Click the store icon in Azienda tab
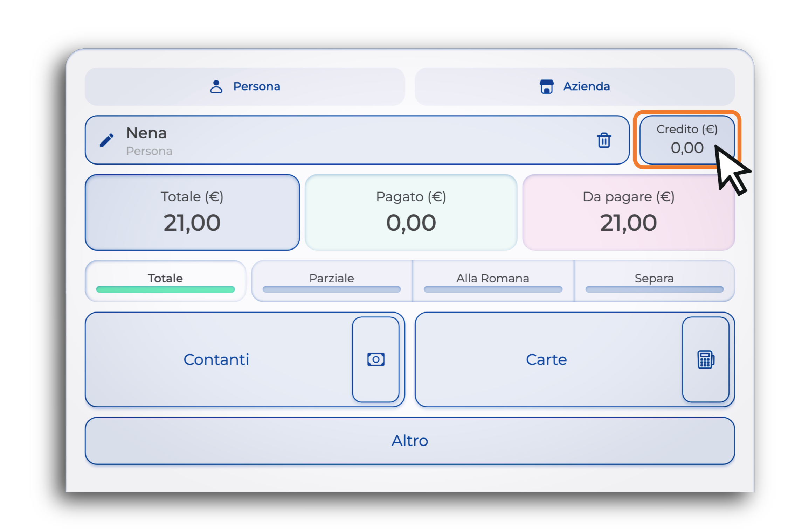The height and width of the screenshot is (532, 809). [546, 86]
